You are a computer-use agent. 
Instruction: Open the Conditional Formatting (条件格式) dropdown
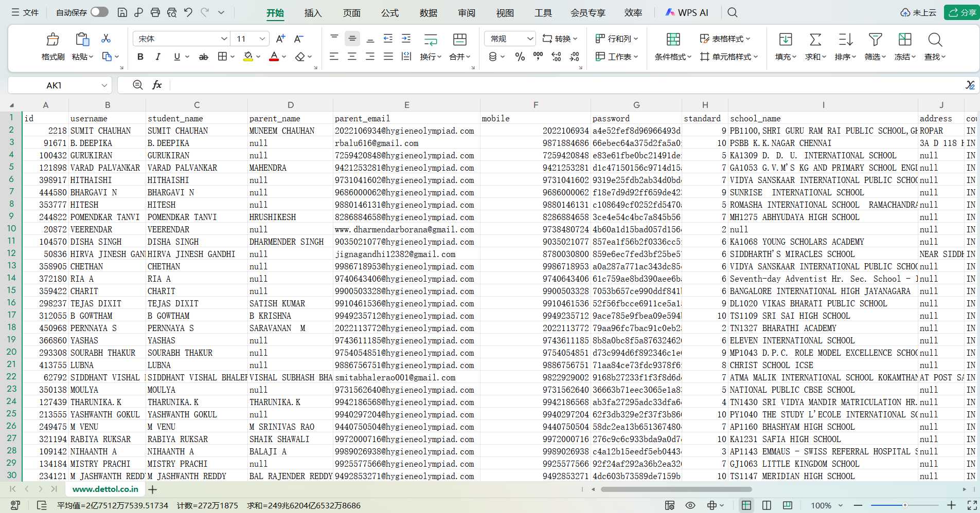click(673, 57)
